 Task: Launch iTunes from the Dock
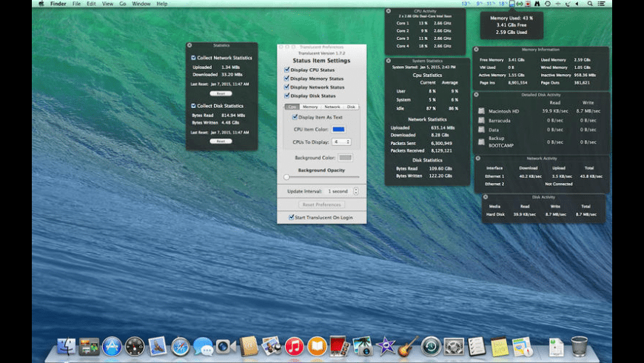pos(294,347)
